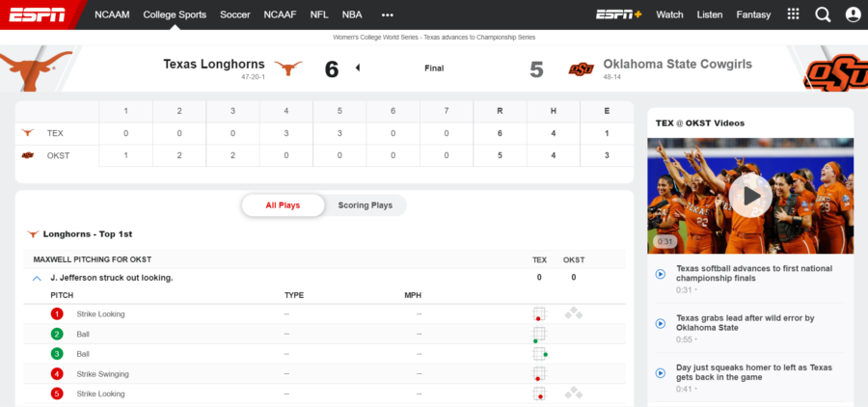The image size is (868, 407).
Task: Click 'MAXWELL PITCHING FOR OKST' header text
Action: pyautogui.click(x=93, y=259)
